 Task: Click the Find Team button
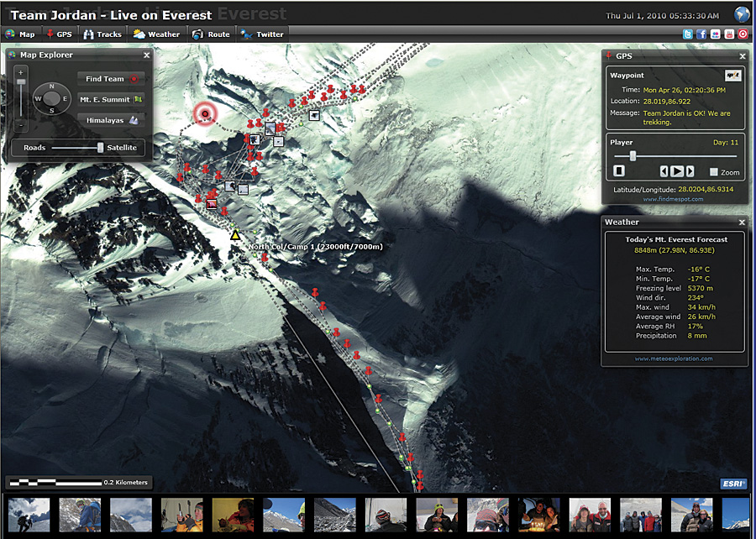click(110, 79)
